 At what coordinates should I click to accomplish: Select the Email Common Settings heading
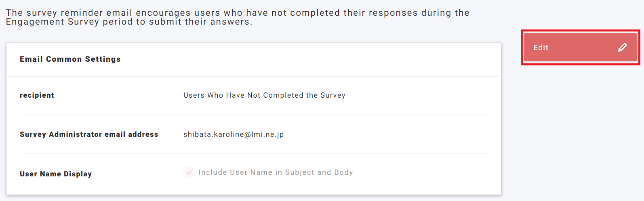70,59
